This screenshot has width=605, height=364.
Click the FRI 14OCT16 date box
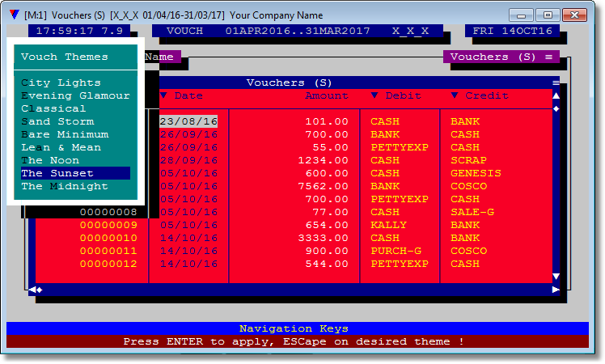coord(513,31)
